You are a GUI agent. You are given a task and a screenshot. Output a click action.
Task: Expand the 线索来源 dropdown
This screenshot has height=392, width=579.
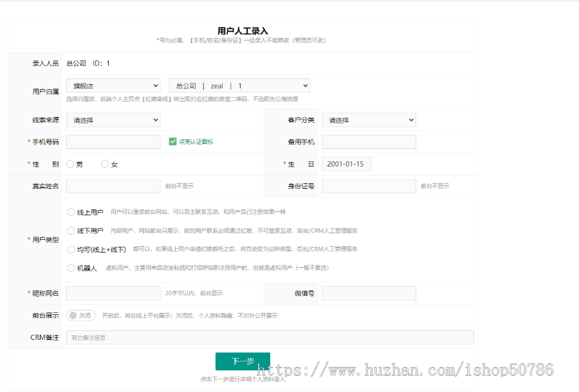(113, 120)
